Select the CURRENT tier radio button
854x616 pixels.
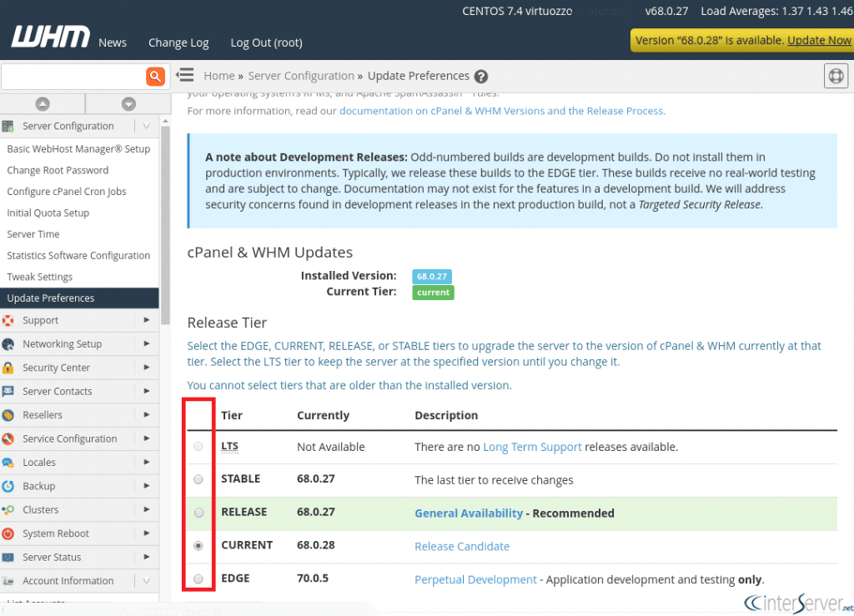[198, 545]
